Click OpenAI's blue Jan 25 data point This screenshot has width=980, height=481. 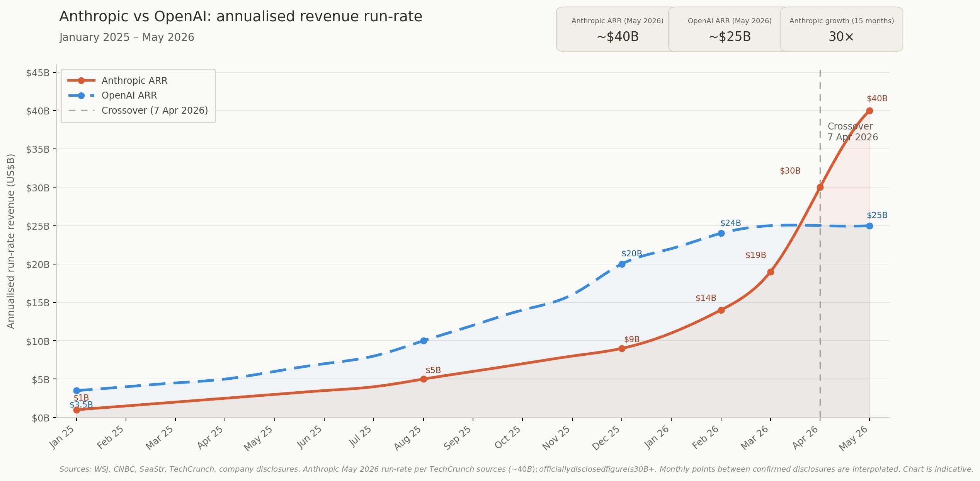click(x=77, y=391)
